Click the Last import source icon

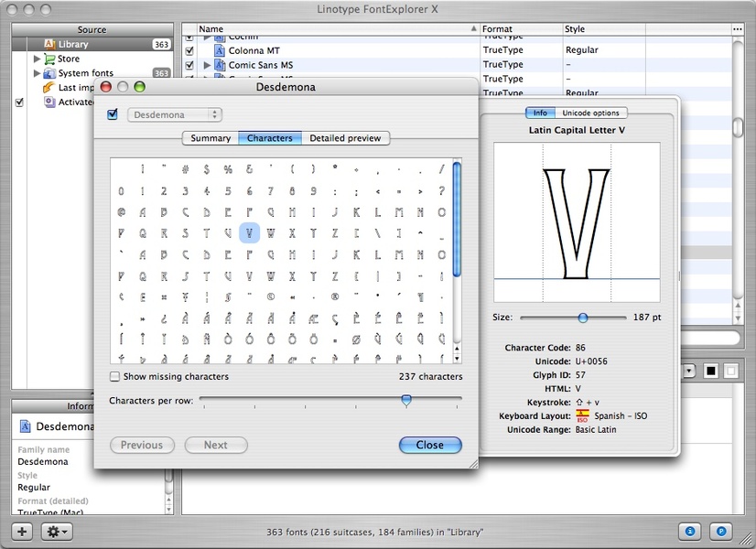pos(49,88)
